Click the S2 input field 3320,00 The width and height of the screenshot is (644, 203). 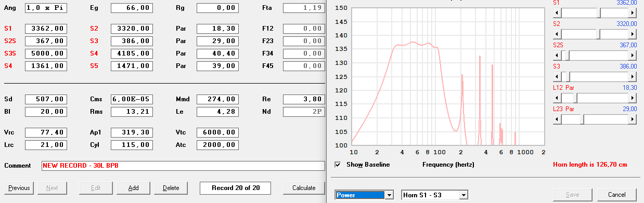click(x=132, y=29)
